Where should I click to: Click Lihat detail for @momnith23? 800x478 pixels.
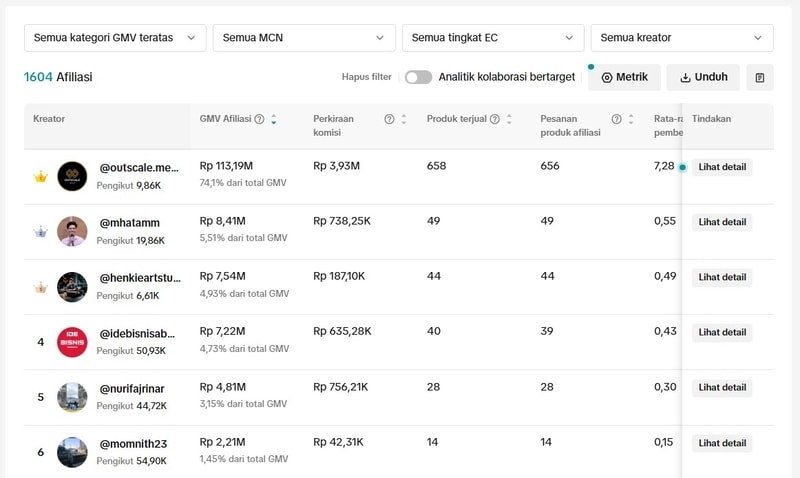pyautogui.click(x=722, y=443)
